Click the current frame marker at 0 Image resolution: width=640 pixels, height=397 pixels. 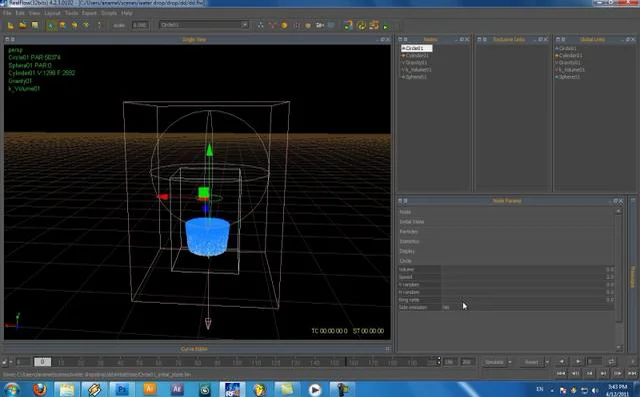pos(42,362)
